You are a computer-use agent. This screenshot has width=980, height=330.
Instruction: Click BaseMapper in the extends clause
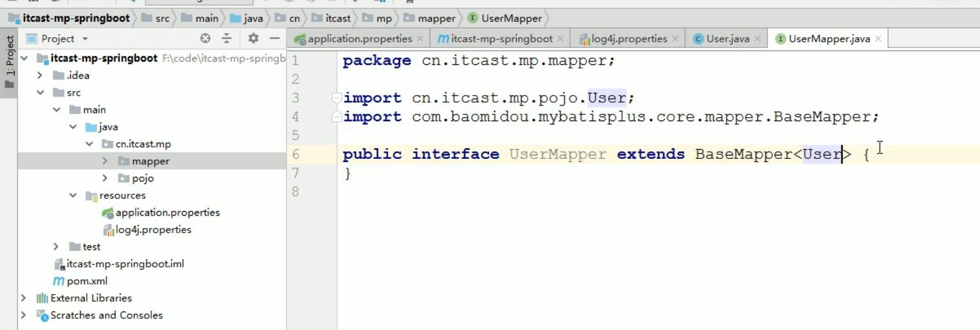tap(744, 154)
